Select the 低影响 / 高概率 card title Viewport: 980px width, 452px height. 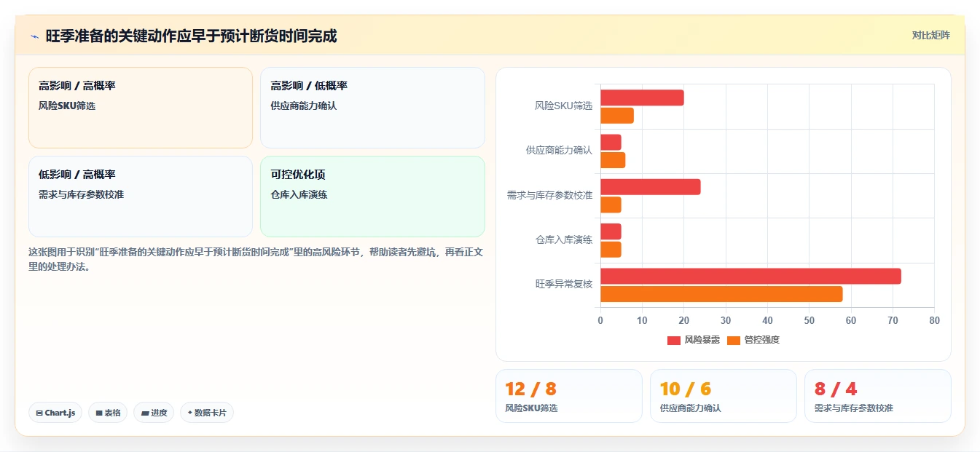(x=77, y=175)
